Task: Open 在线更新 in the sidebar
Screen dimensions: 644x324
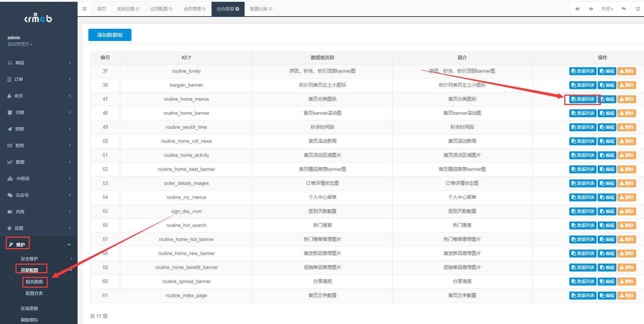Action: (29, 308)
